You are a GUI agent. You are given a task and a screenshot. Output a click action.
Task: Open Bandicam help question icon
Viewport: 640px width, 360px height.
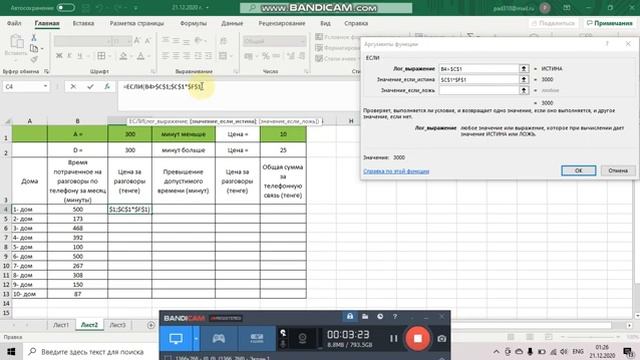pyautogui.click(x=395, y=316)
